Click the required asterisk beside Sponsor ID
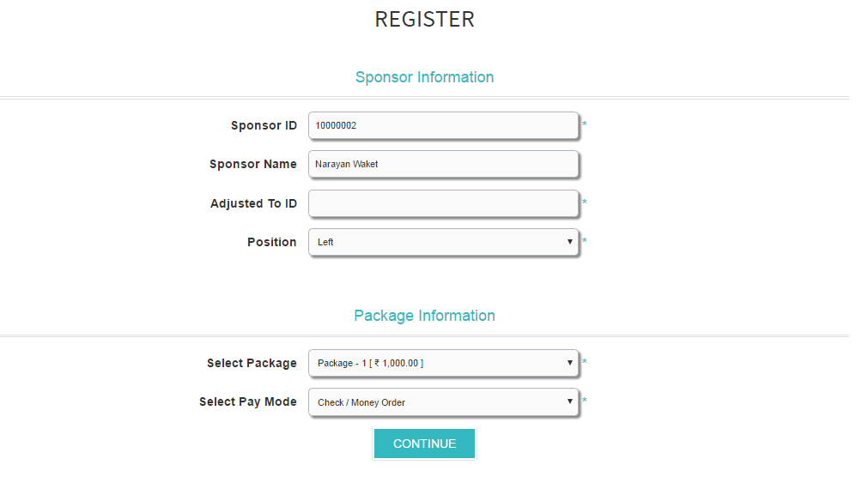The image size is (868, 477). tap(585, 125)
